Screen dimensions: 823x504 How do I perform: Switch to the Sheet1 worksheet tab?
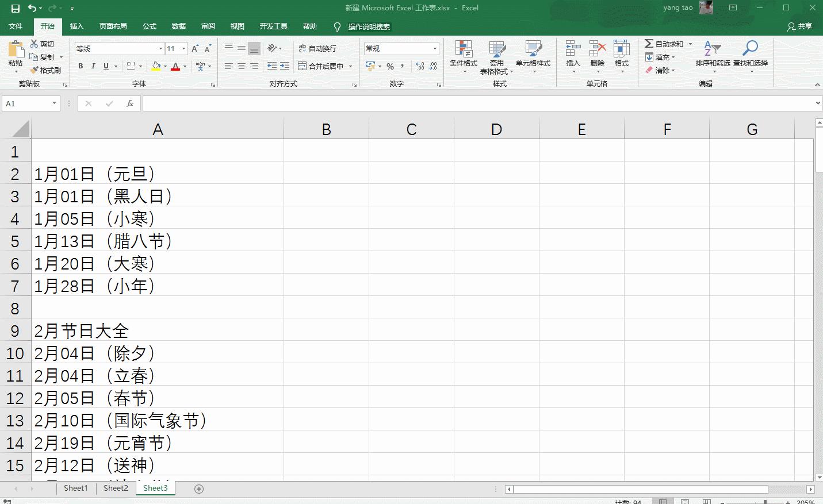coord(75,488)
